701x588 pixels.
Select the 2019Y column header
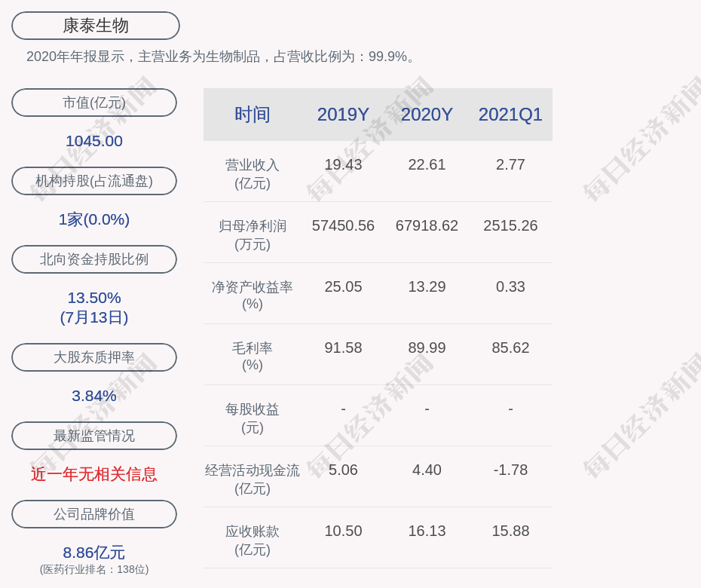pos(343,115)
